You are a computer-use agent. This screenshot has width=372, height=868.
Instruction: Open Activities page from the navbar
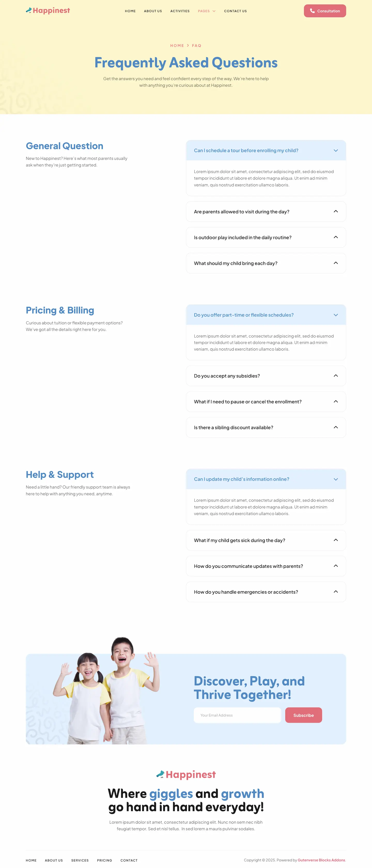180,11
